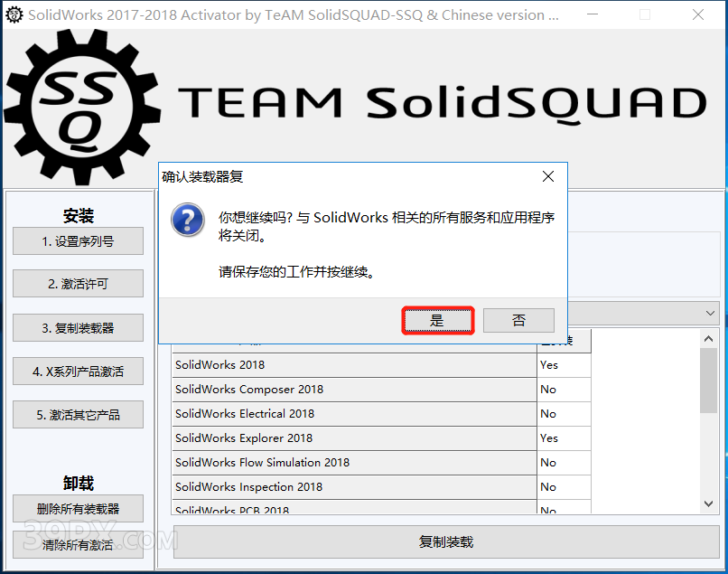Click the scroll up arrow of product list
This screenshot has width=728, height=574.
point(709,339)
